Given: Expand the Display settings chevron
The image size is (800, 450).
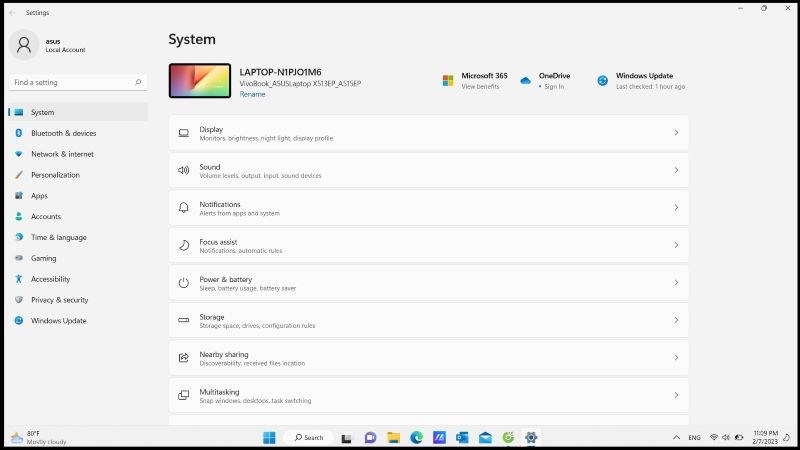Looking at the screenshot, I should (676, 133).
